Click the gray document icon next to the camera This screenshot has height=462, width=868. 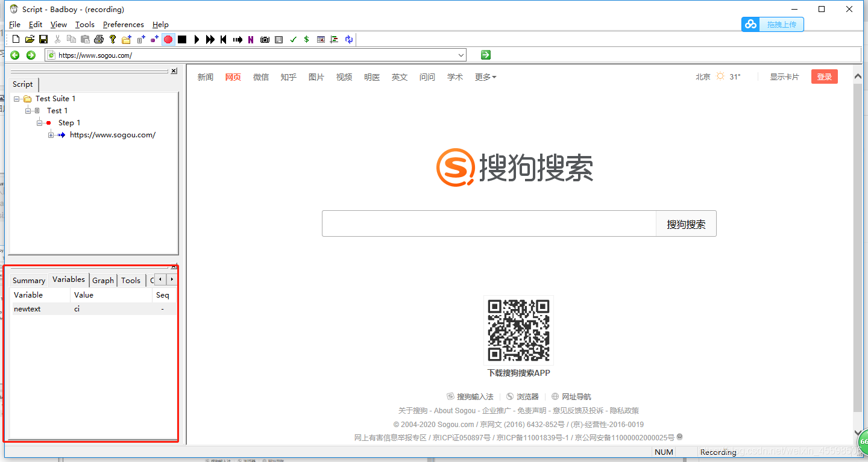pyautogui.click(x=278, y=39)
